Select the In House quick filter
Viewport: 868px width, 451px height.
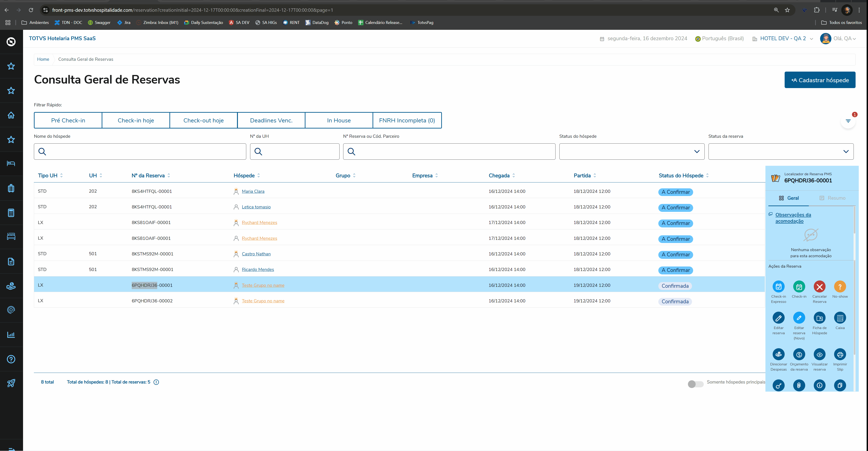point(339,120)
